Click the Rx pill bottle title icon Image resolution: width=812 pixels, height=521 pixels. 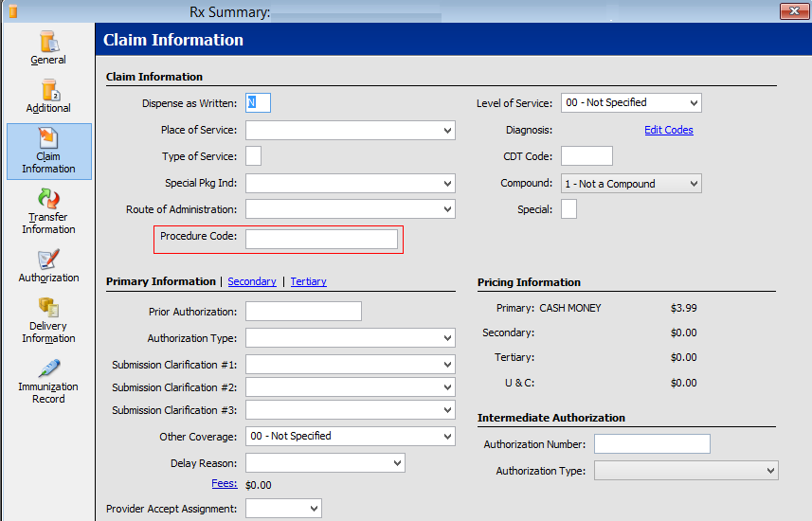[x=13, y=11]
